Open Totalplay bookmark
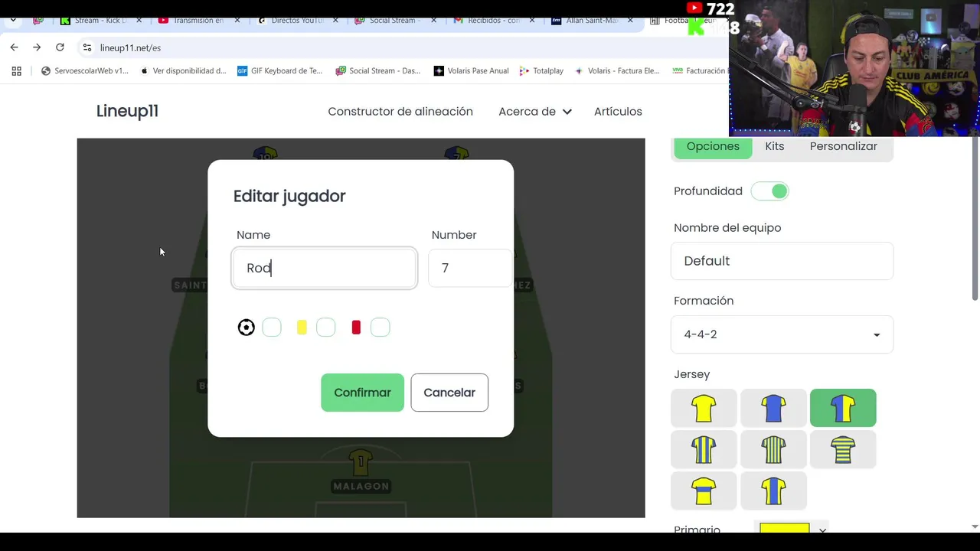 click(x=541, y=70)
